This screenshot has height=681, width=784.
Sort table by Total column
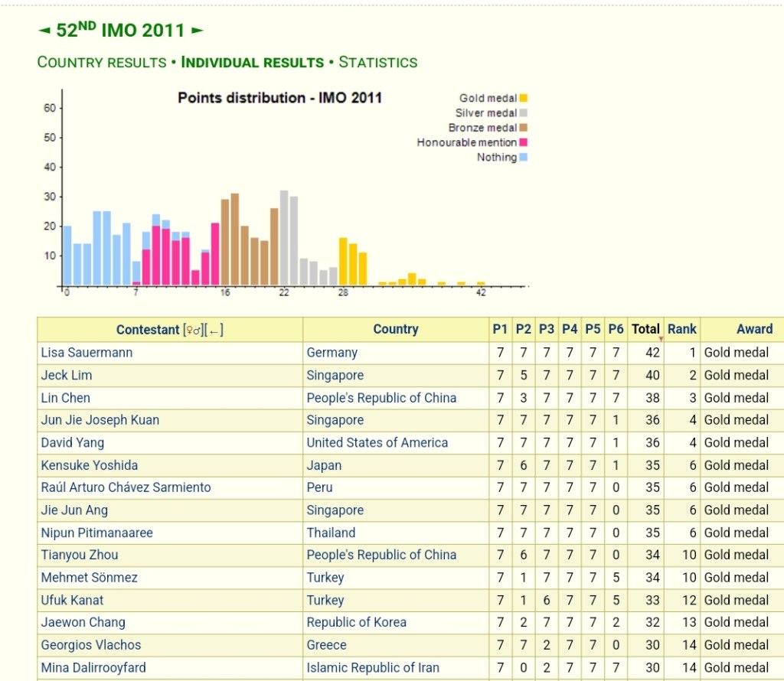(x=645, y=329)
